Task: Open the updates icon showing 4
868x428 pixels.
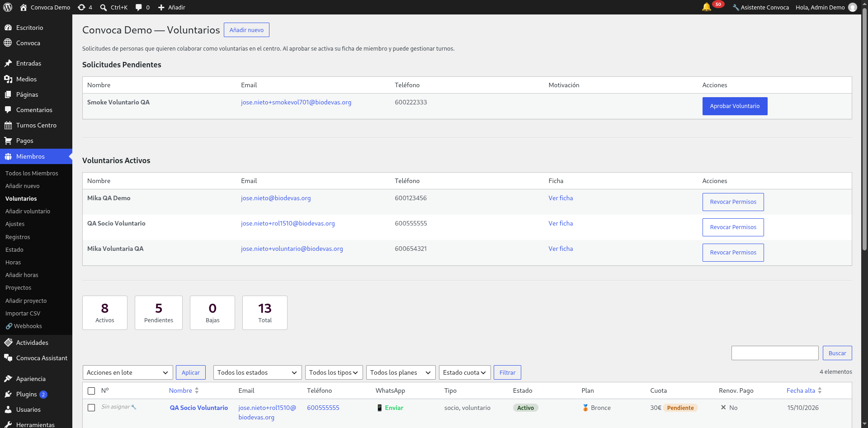Action: pos(85,7)
